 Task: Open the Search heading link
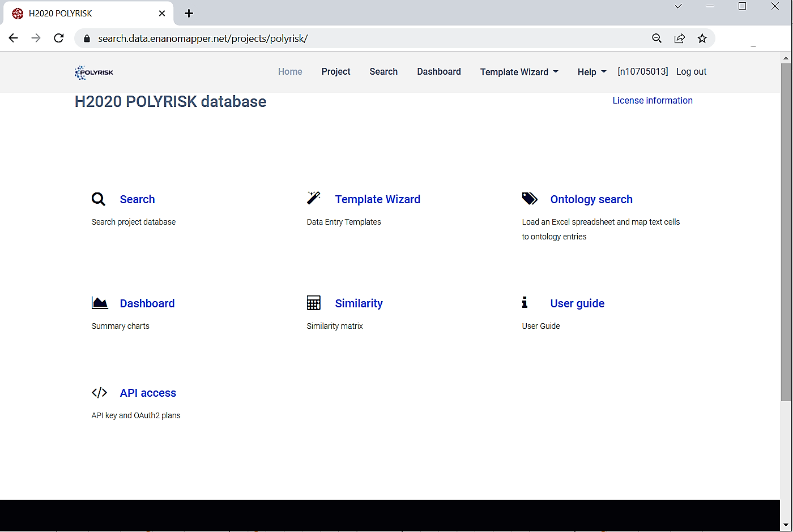click(137, 199)
